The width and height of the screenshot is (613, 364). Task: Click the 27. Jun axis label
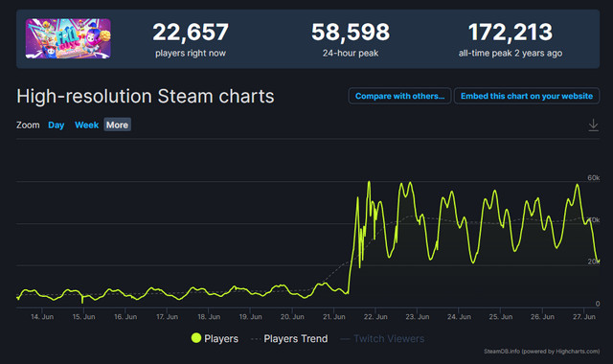[584, 317]
